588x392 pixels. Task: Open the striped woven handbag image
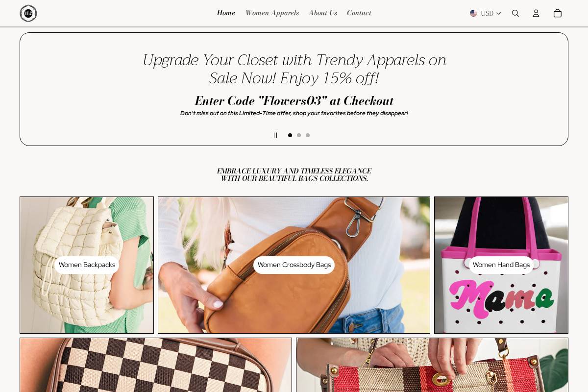pos(432,365)
